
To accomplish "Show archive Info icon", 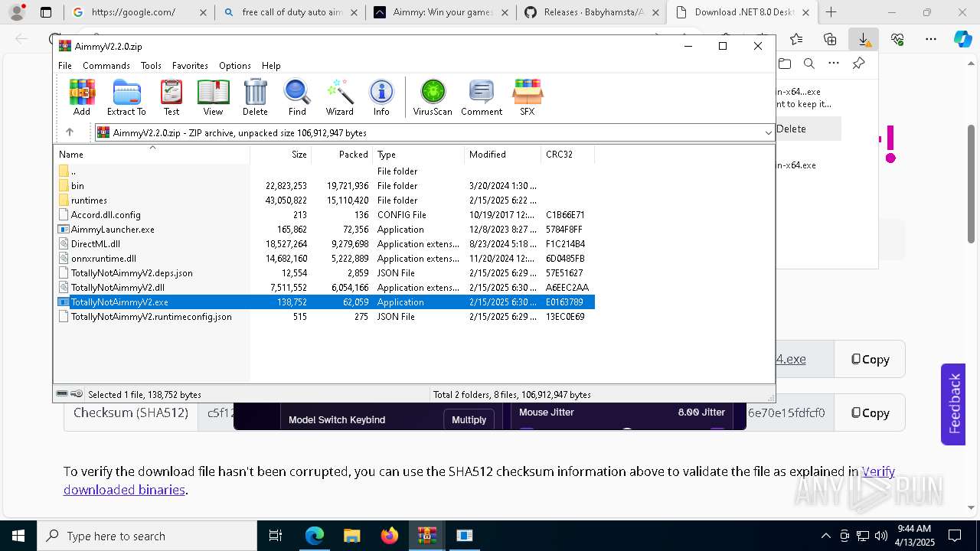I will [381, 98].
